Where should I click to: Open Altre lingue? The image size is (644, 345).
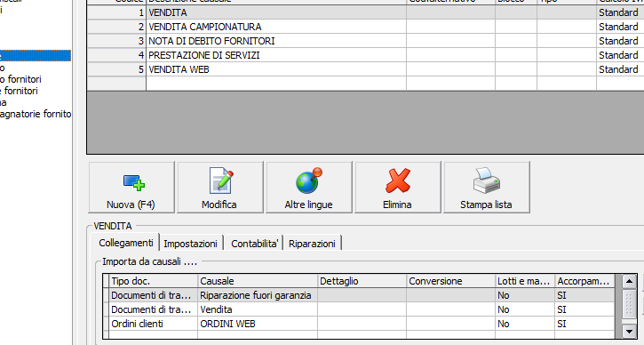pyautogui.click(x=309, y=188)
